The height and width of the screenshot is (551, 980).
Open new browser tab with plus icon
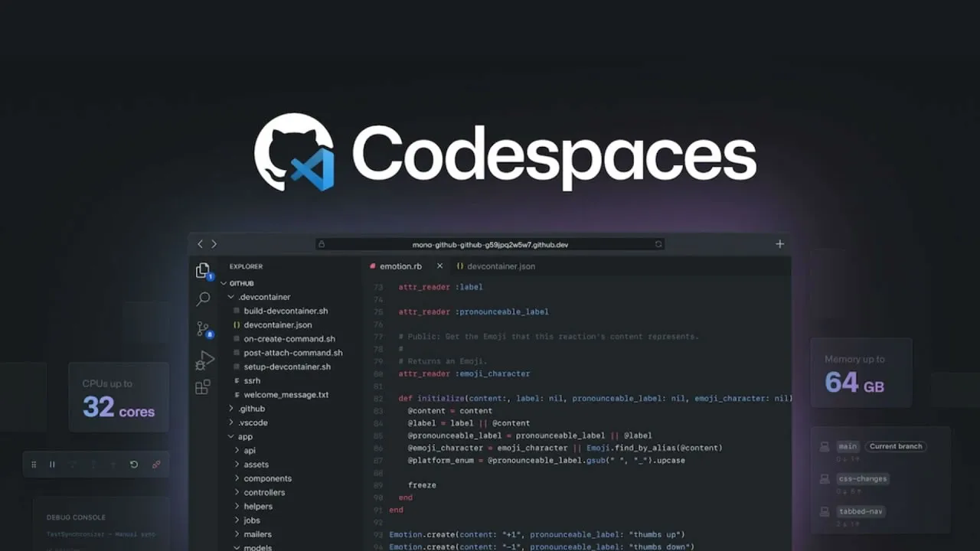point(779,244)
